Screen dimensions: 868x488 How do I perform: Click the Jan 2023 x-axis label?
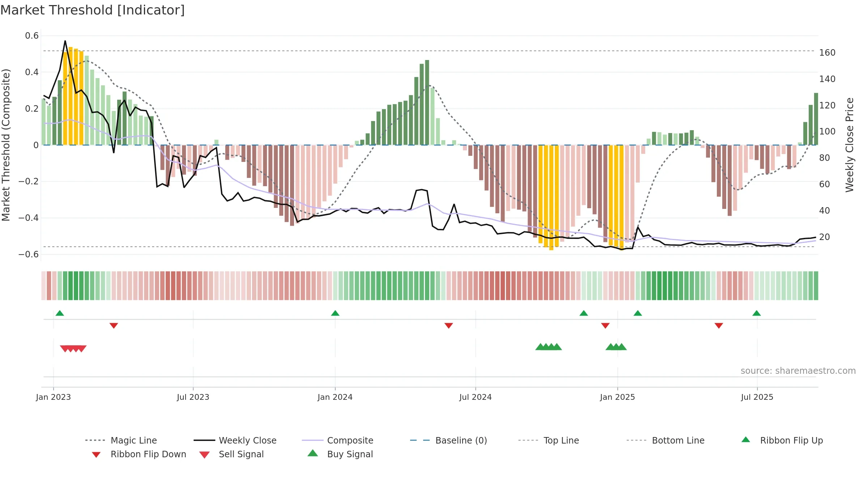tap(54, 397)
